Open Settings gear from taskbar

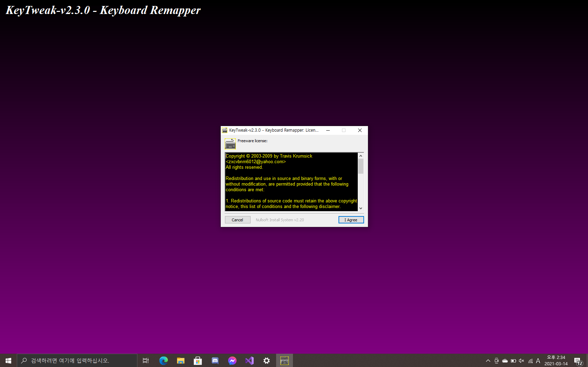click(267, 360)
